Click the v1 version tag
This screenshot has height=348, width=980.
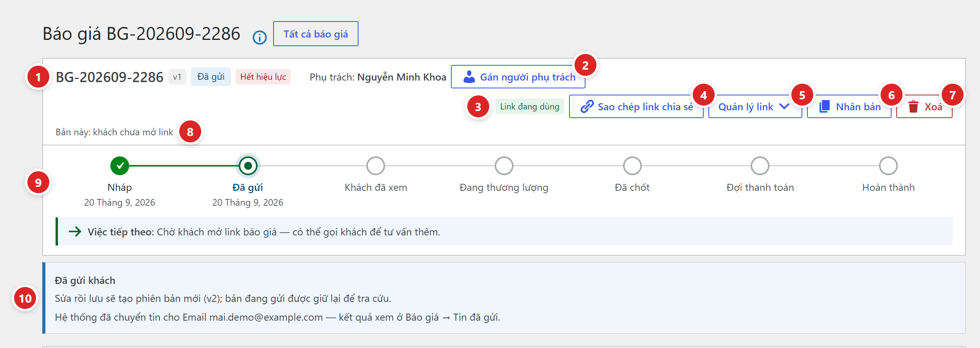177,77
